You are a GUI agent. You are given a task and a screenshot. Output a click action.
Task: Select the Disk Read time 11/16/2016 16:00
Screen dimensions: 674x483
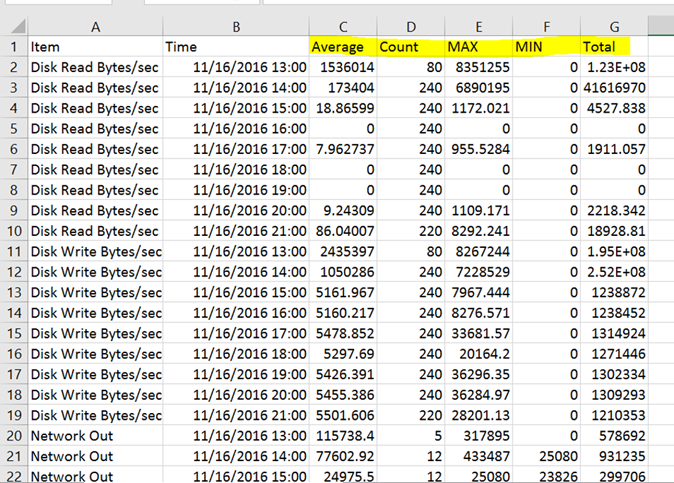(x=236, y=128)
